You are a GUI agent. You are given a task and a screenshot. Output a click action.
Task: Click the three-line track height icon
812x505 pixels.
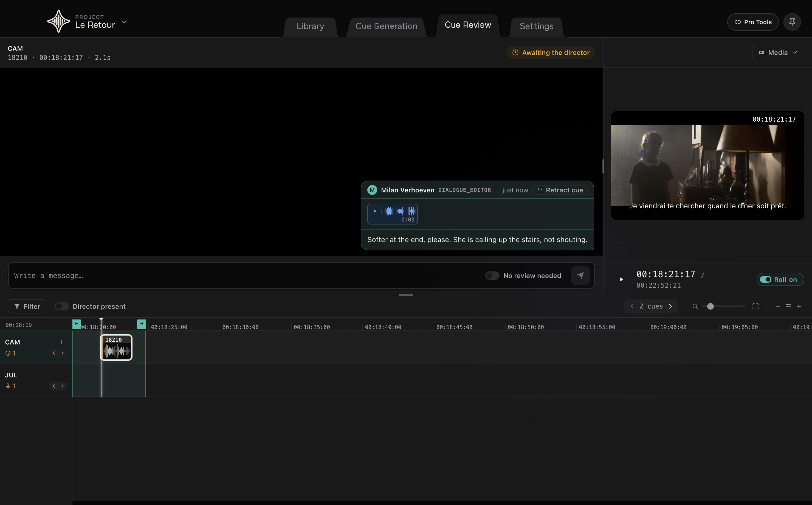pyautogui.click(x=788, y=306)
